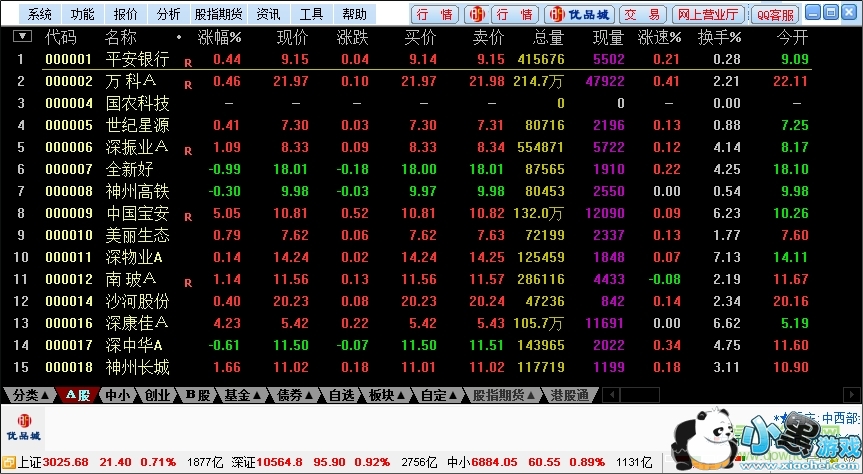Open 网上营业厅
Screen dimensions: 863x474
[708, 14]
